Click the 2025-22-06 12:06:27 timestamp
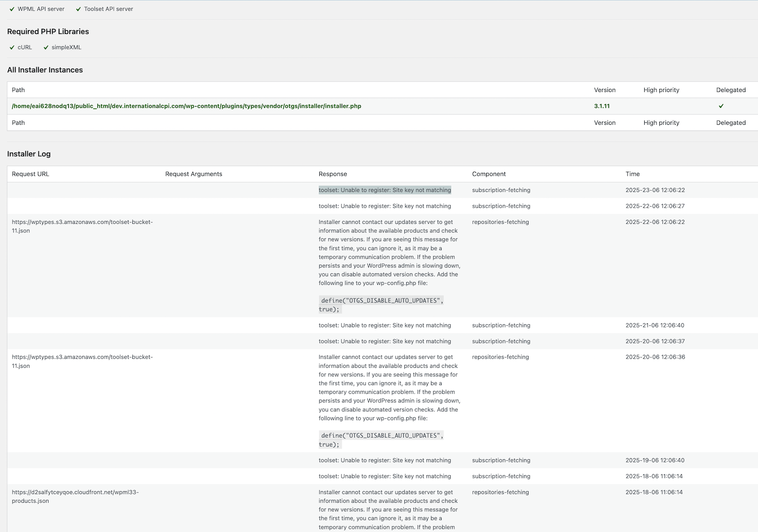The image size is (758, 532). coord(655,206)
